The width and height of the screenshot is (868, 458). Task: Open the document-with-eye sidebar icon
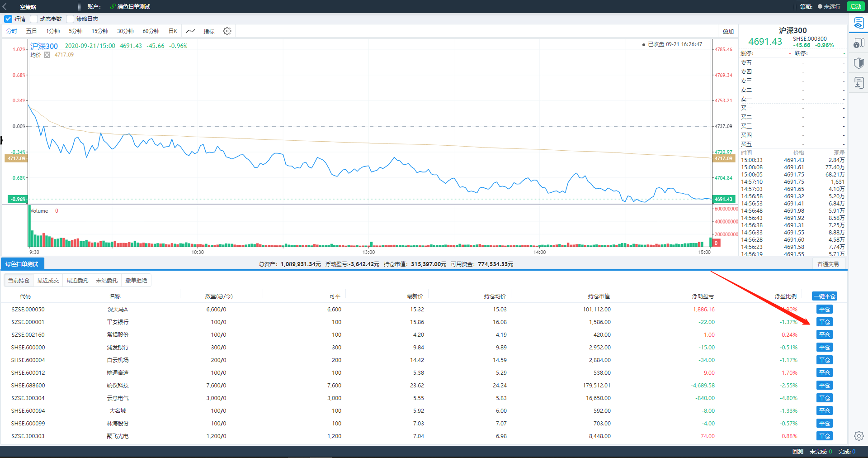click(859, 23)
